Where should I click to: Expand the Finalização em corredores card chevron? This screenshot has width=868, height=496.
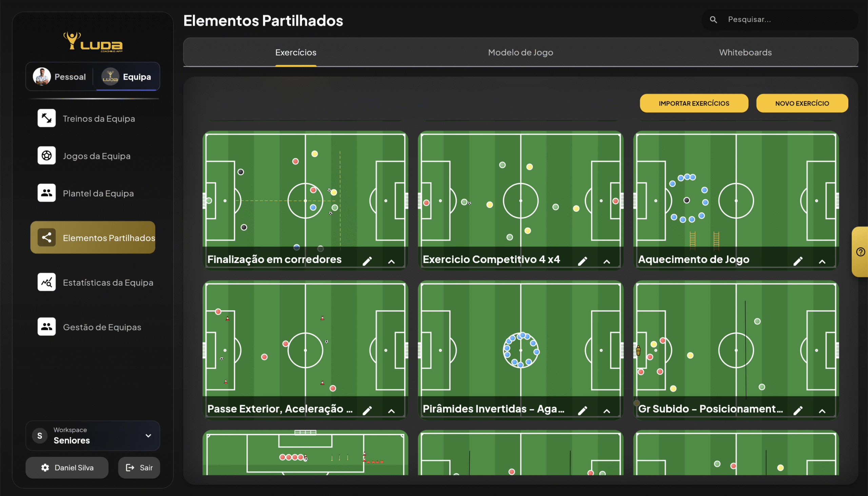[x=391, y=262]
